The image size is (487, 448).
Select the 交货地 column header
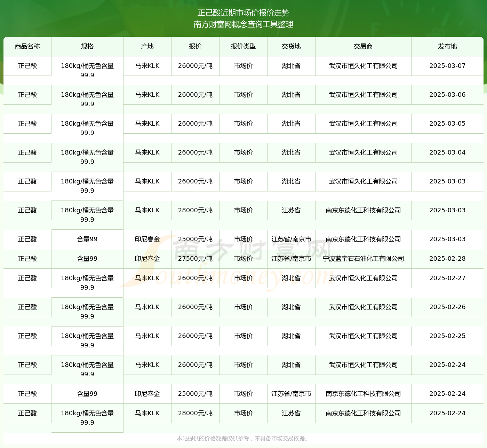coord(292,46)
